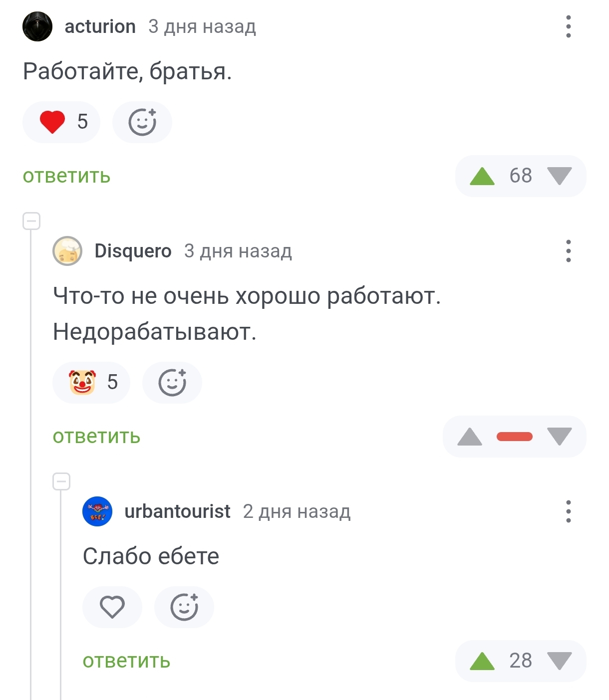This screenshot has height=700, width=609.
Task: Open urbantourist's profile via username
Action: tap(177, 511)
